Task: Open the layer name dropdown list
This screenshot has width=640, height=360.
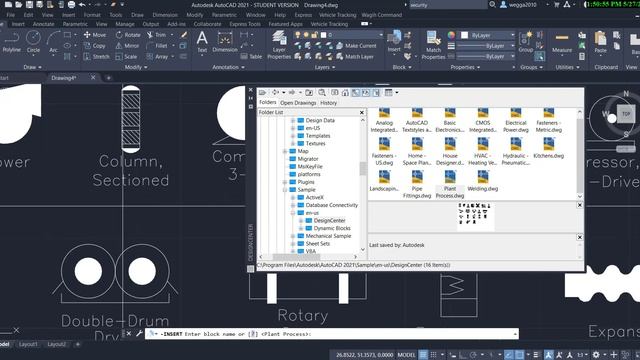Action: 381,35
